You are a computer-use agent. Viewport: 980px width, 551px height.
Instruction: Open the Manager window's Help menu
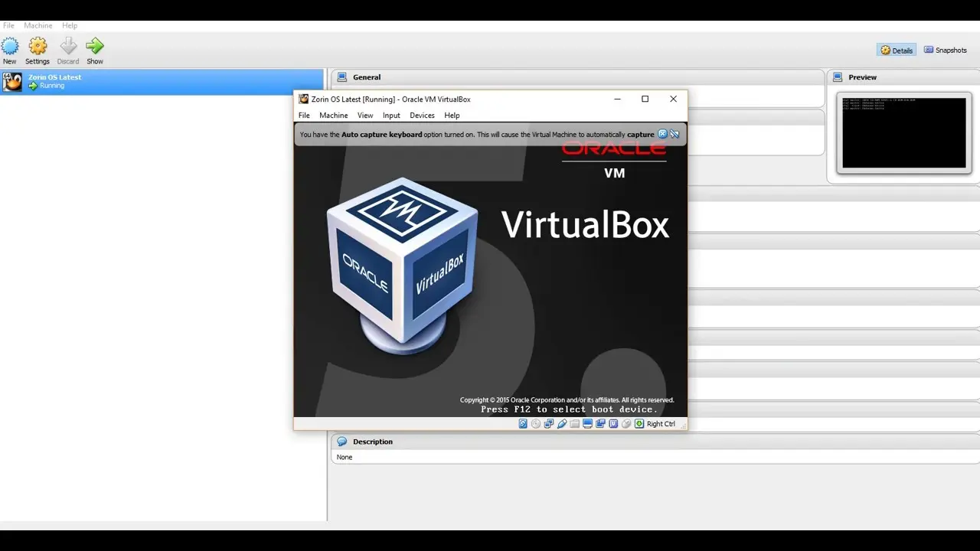[x=70, y=26]
